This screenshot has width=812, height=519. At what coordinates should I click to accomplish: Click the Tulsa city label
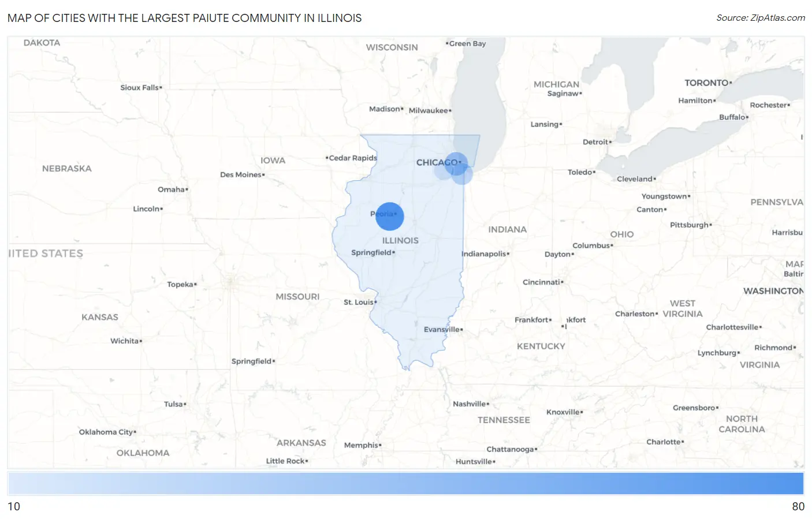pyautogui.click(x=175, y=404)
